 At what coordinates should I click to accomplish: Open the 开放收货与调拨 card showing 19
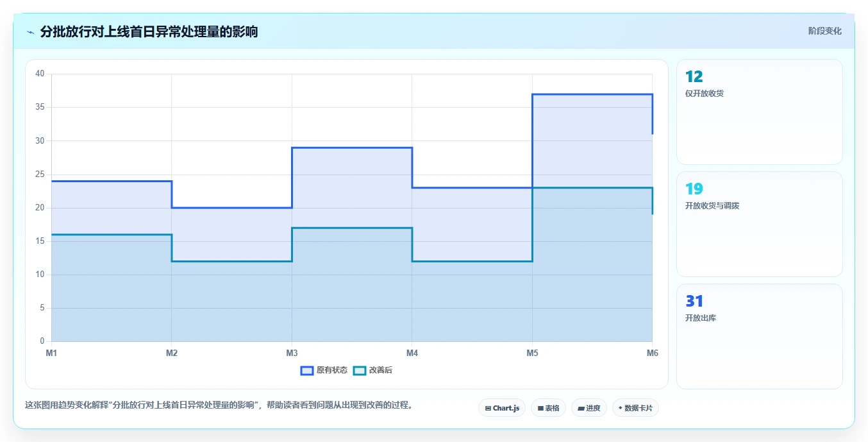(x=759, y=224)
